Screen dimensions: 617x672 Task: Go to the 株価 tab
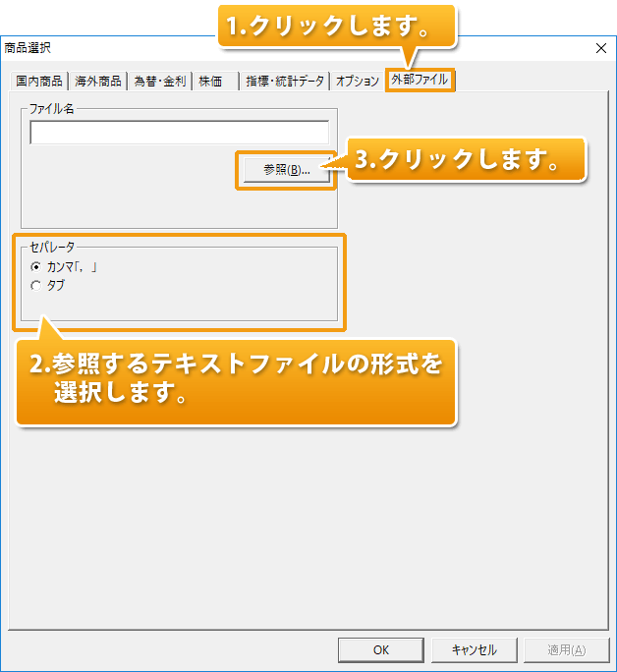tap(210, 83)
